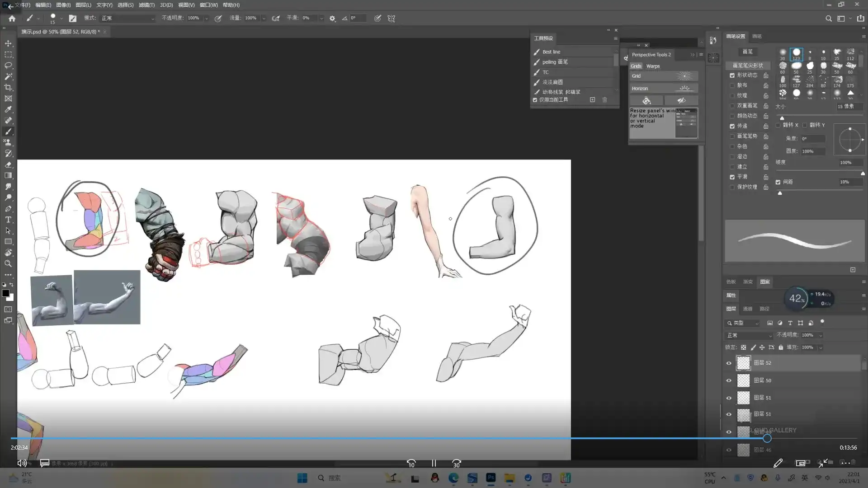Image resolution: width=868 pixels, height=488 pixels.
Task: Click the Horizon button in Perspective Tools
Action: click(663, 89)
